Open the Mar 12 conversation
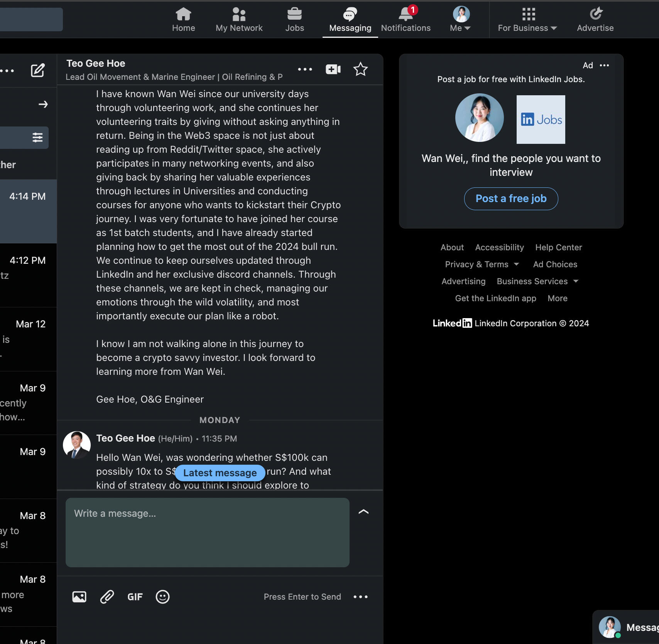 pos(28,339)
